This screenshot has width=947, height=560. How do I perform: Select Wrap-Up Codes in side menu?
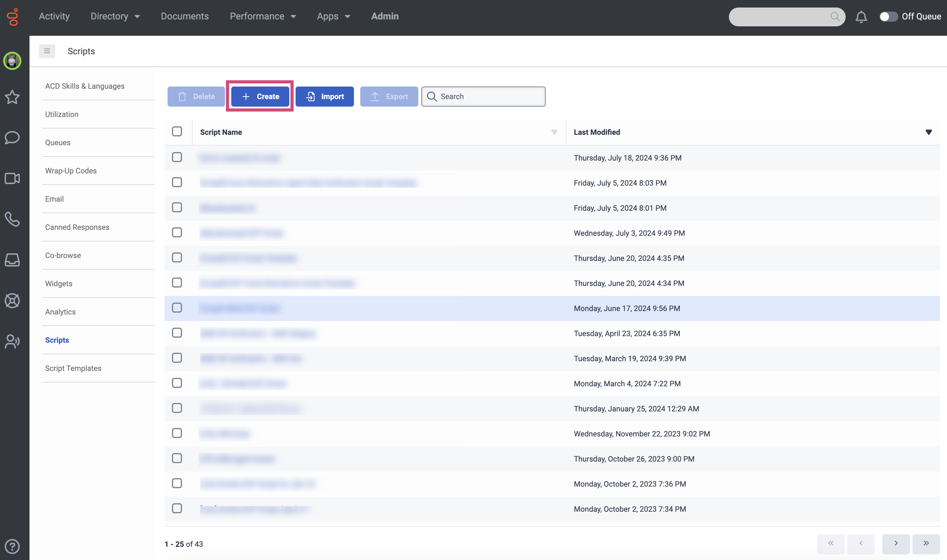[71, 171]
